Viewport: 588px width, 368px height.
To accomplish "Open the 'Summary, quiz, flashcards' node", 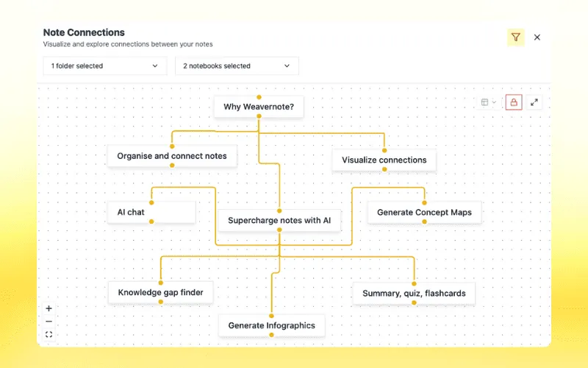I will (414, 294).
